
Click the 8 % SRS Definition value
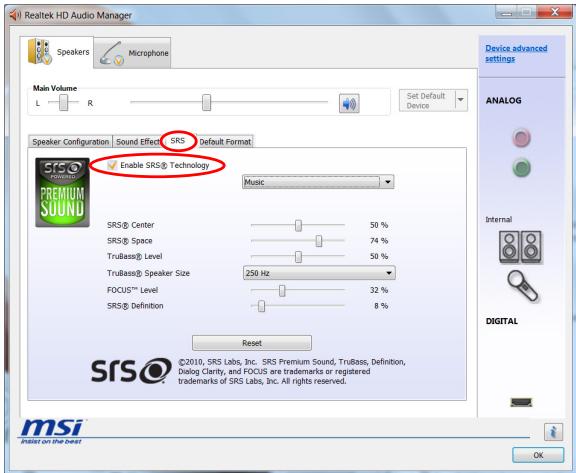(x=381, y=306)
